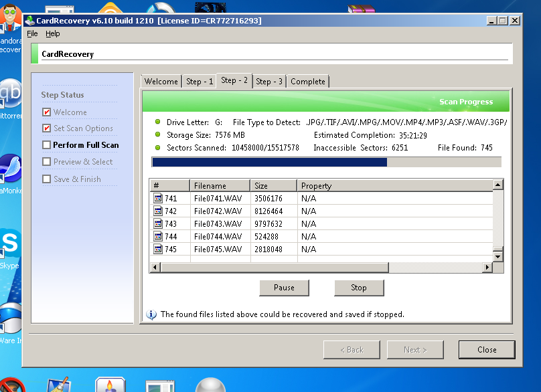Click the file list scroll down arrow
The image size is (541, 392).
tap(498, 256)
